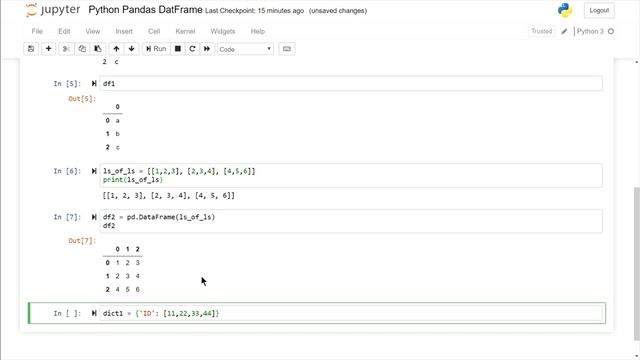640x360 pixels.
Task: Click the In [6]: prompt label
Action: (67, 171)
